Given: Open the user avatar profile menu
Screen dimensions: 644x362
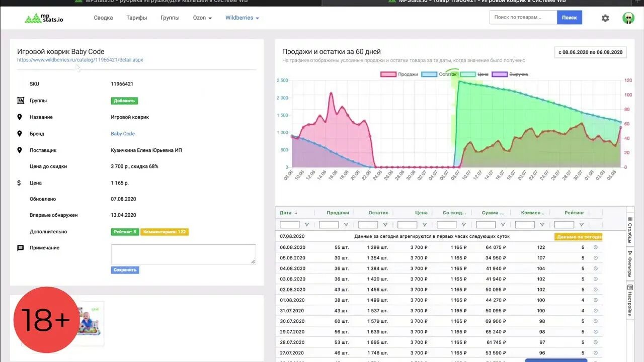Looking at the screenshot, I should pyautogui.click(x=628, y=18).
